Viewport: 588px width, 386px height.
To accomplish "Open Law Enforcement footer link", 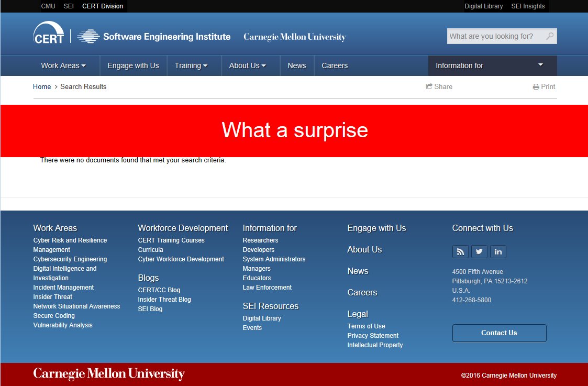I will [267, 288].
